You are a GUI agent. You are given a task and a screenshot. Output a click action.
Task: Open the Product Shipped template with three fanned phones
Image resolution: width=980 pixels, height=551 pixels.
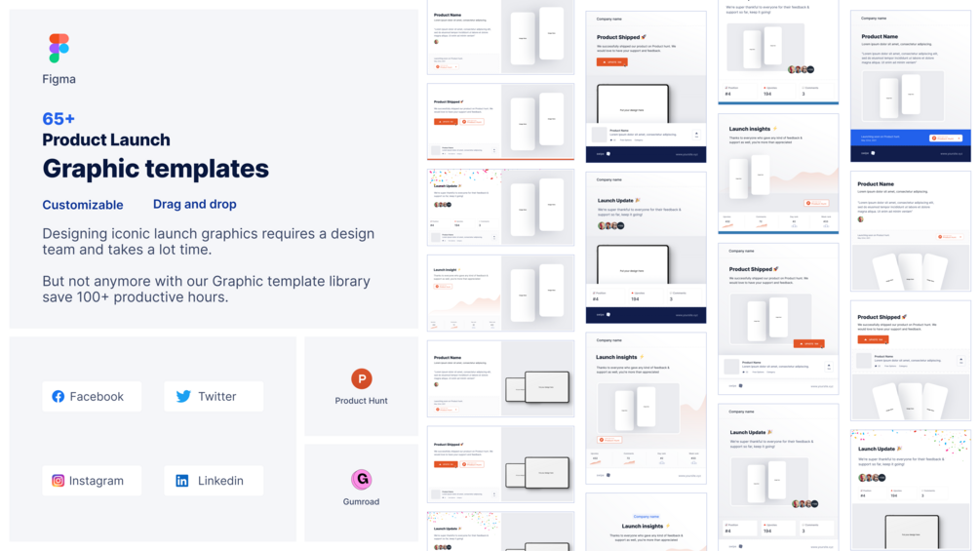[911, 361]
